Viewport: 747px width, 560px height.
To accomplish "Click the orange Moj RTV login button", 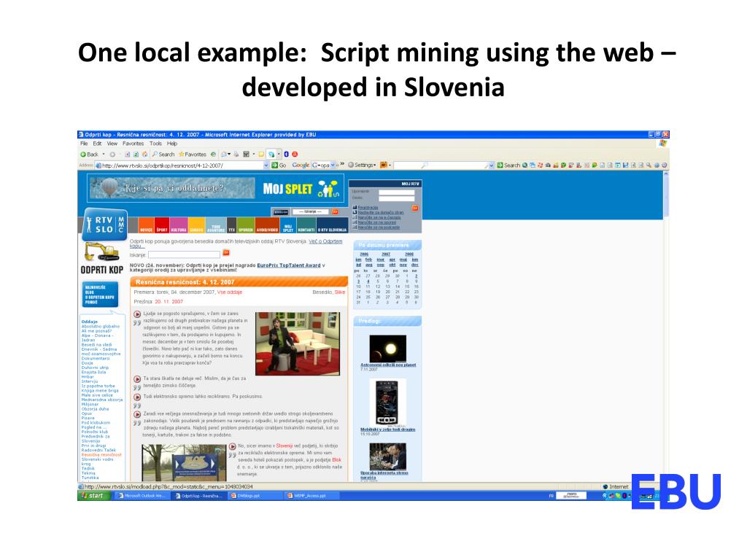I will click(x=415, y=208).
